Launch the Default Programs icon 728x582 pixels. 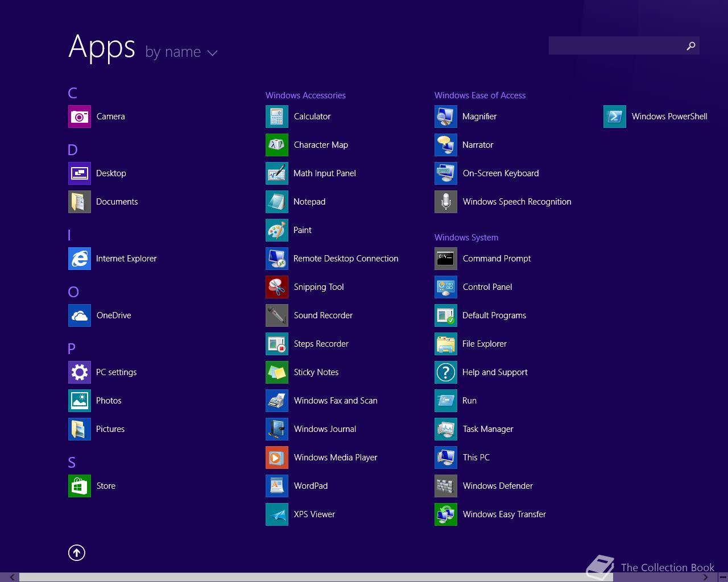446,315
